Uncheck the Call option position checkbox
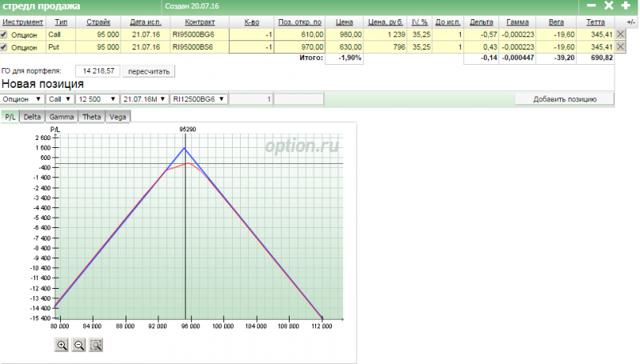The height and width of the screenshot is (364, 640). [x=4, y=34]
